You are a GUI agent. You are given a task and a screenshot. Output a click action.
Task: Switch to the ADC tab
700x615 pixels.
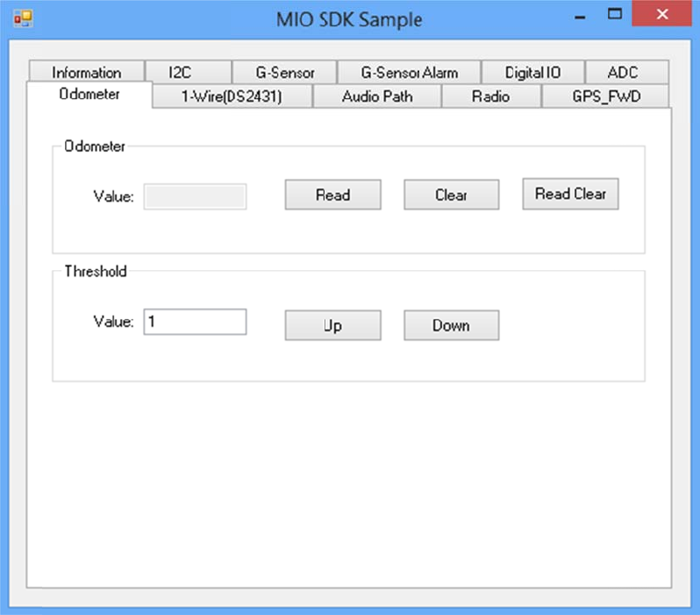point(627,72)
